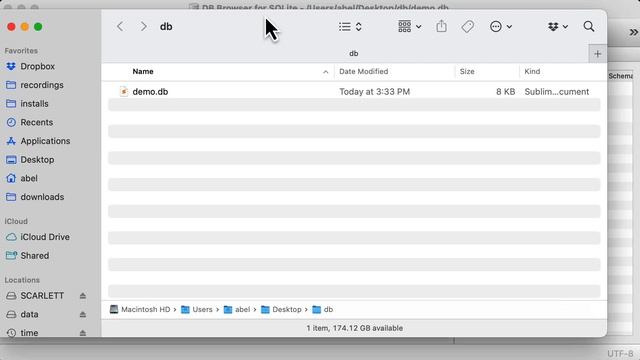Go back with the Finder back arrow
Image resolution: width=640 pixels, height=360 pixels.
[120, 27]
